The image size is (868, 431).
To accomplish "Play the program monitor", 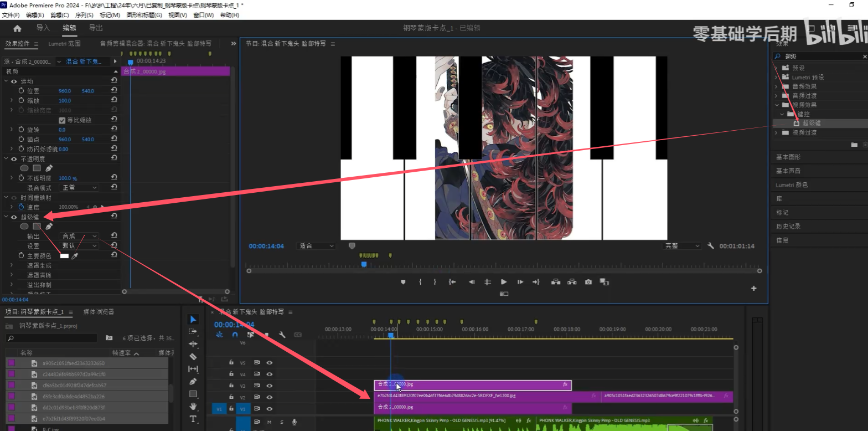I will 504,282.
